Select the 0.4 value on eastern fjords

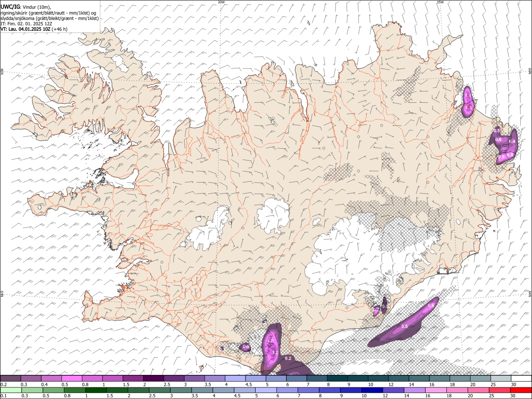[x=512, y=142]
